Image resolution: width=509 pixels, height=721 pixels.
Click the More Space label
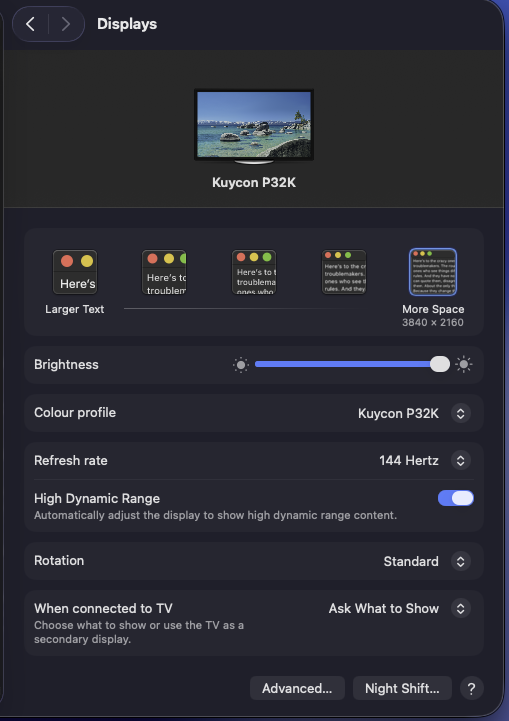pos(433,309)
